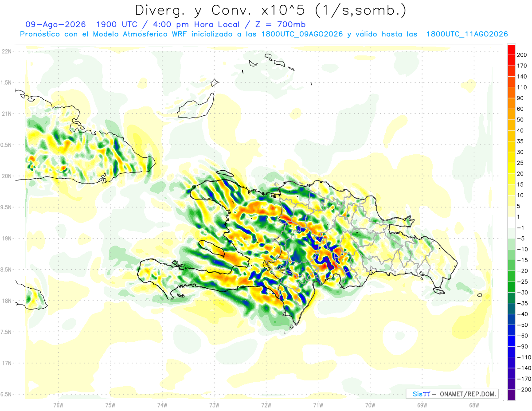Click the '75W' longitude label
This screenshot has width=532, height=411.
(110, 405)
